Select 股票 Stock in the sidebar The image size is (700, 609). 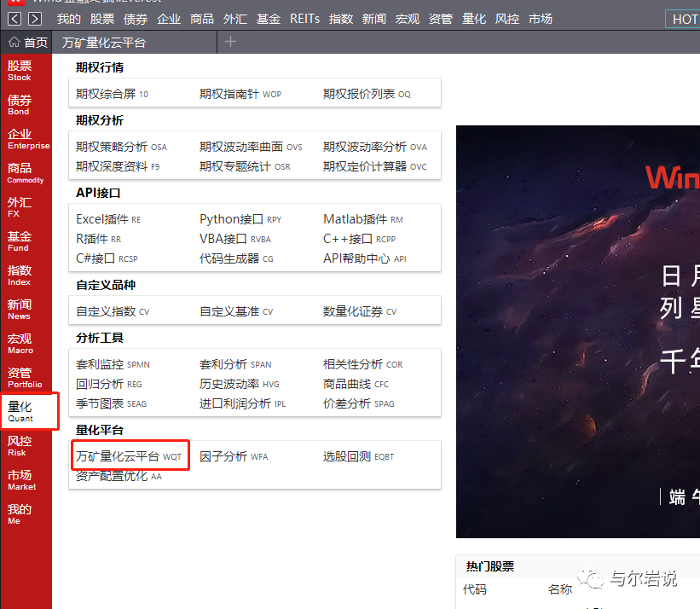20,71
